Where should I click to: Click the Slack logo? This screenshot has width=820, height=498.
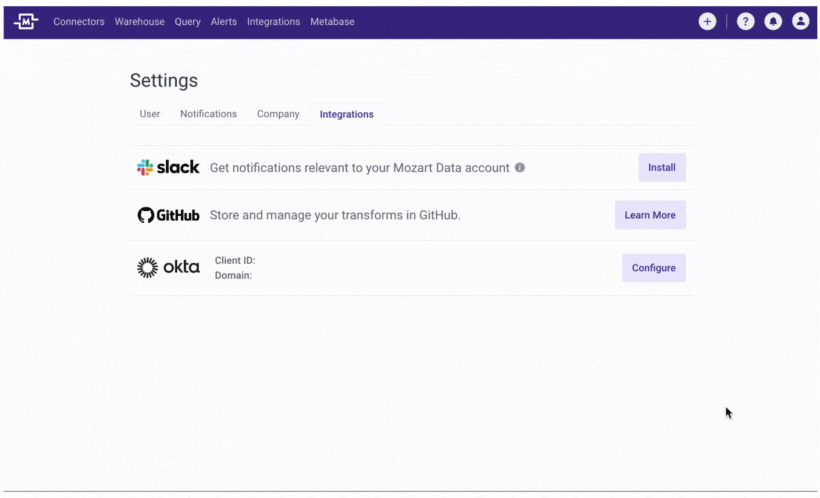pyautogui.click(x=168, y=167)
